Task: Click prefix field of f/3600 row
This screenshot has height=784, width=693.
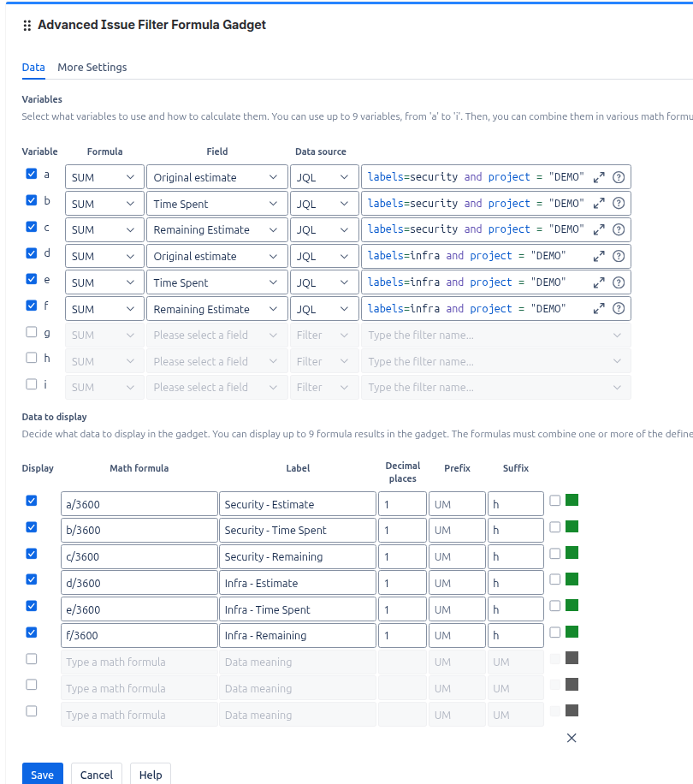Action: (x=457, y=635)
